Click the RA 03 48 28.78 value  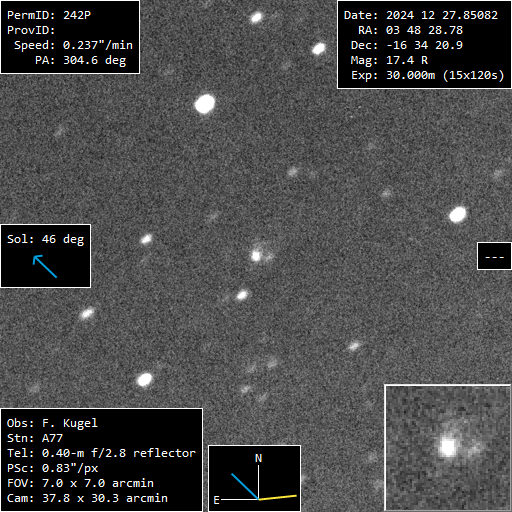424,30
